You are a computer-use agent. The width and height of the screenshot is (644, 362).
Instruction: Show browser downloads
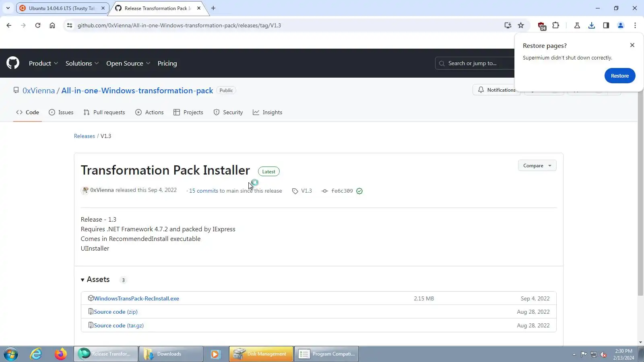592,25
